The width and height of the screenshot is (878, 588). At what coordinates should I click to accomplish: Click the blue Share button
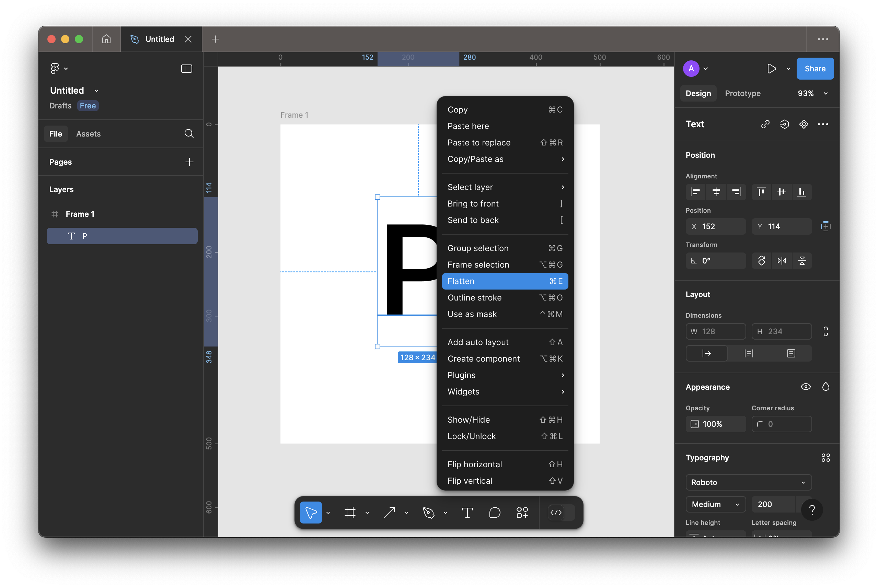815,69
